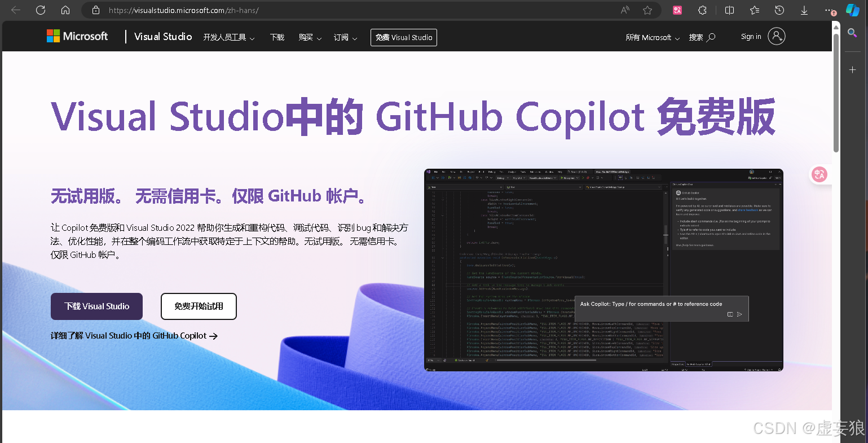Go to browser Home icon
This screenshot has width=868, height=443.
[65, 10]
